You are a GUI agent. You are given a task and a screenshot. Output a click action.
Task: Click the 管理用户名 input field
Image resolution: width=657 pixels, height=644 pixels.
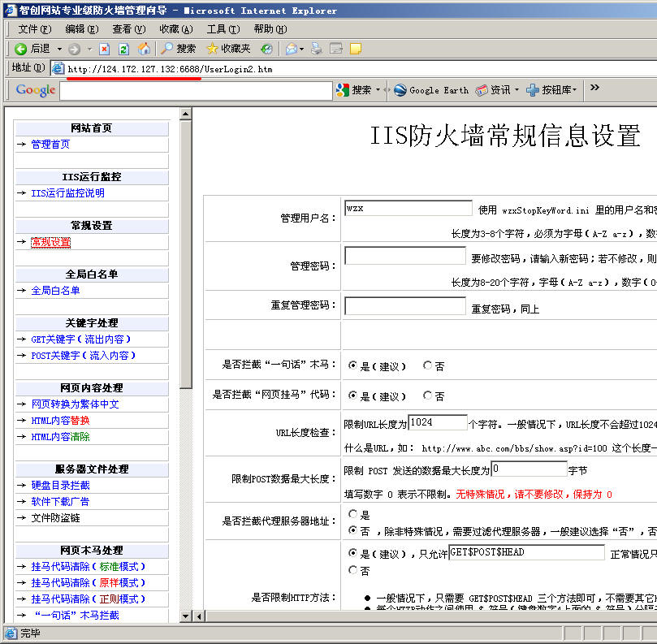point(408,208)
